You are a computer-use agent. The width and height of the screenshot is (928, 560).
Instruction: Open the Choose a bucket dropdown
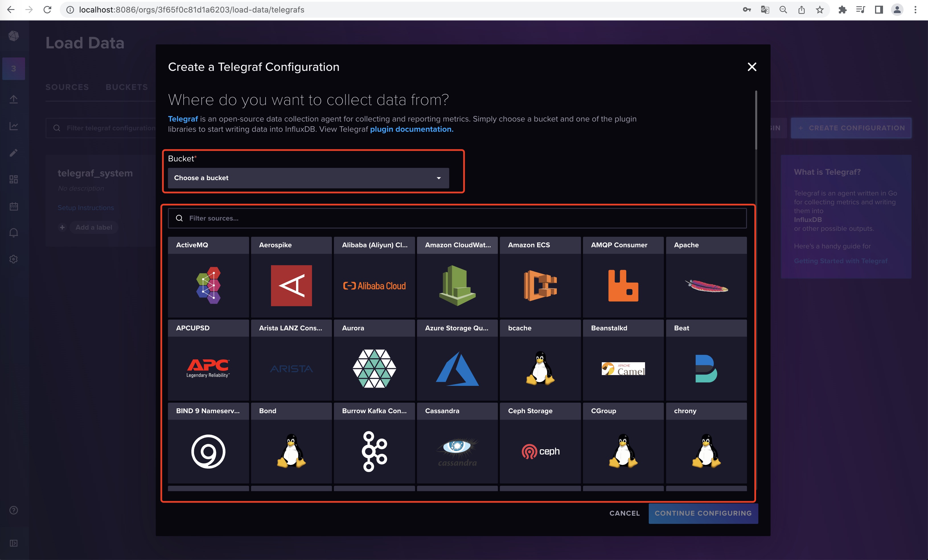309,178
